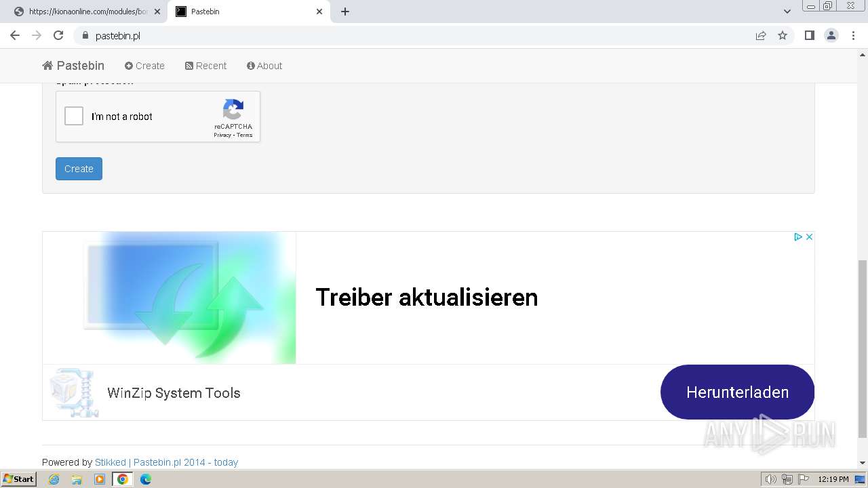Click the page vertical scrollbar thumb
Viewport: 868px width, 488px height.
click(863, 348)
